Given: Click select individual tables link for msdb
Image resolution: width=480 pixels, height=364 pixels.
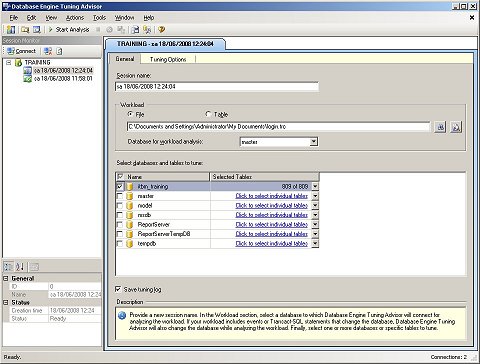Looking at the screenshot, I should tap(272, 215).
